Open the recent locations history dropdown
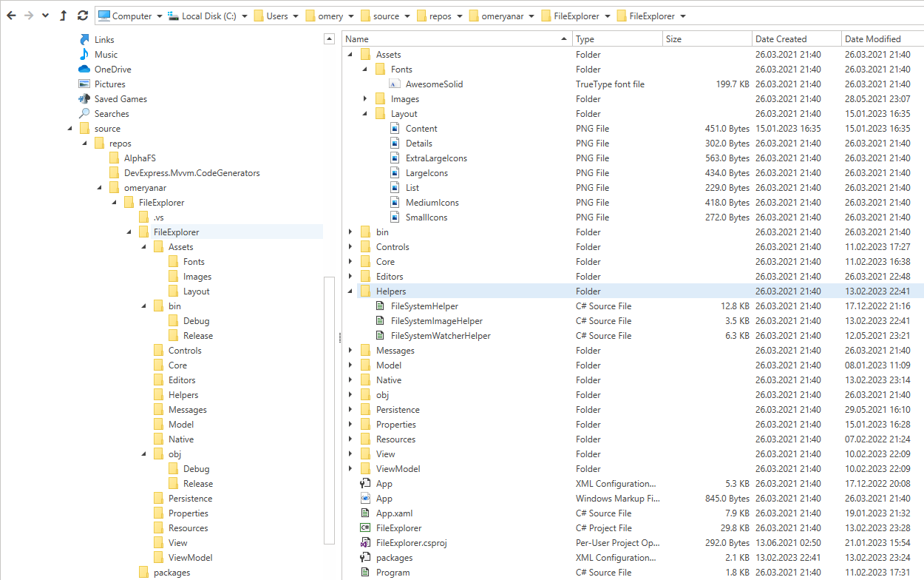 [46, 16]
